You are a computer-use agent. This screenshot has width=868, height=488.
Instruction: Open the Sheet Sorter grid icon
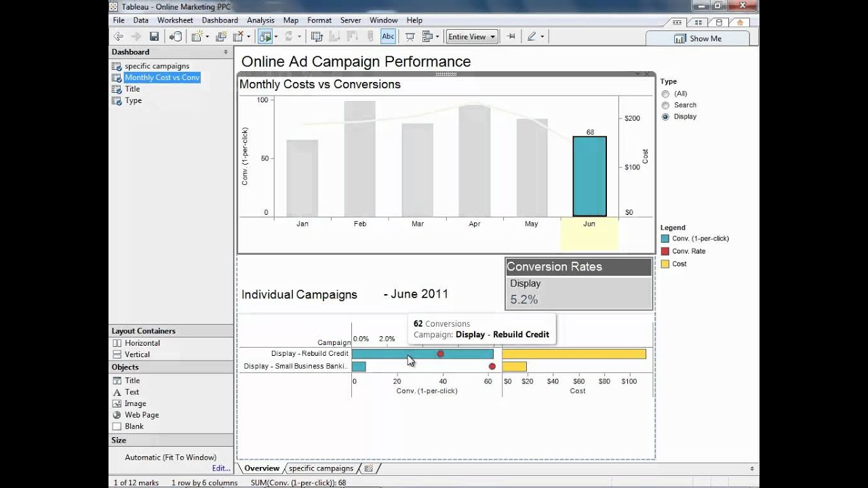698,22
